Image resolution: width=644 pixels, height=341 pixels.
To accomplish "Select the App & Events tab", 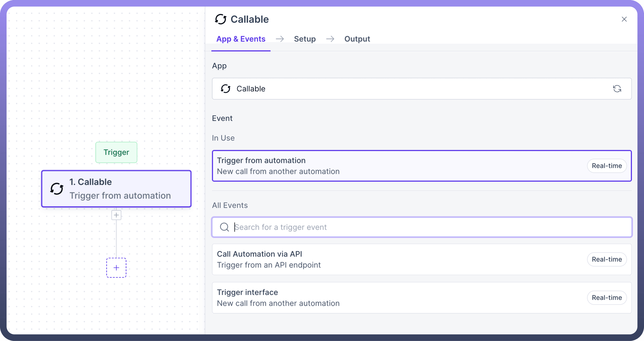I will point(241,39).
